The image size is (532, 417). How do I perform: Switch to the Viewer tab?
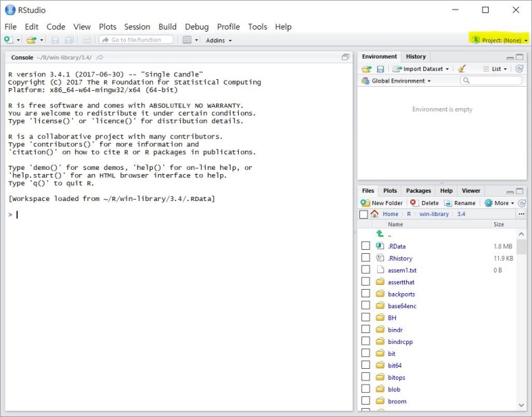(471, 191)
